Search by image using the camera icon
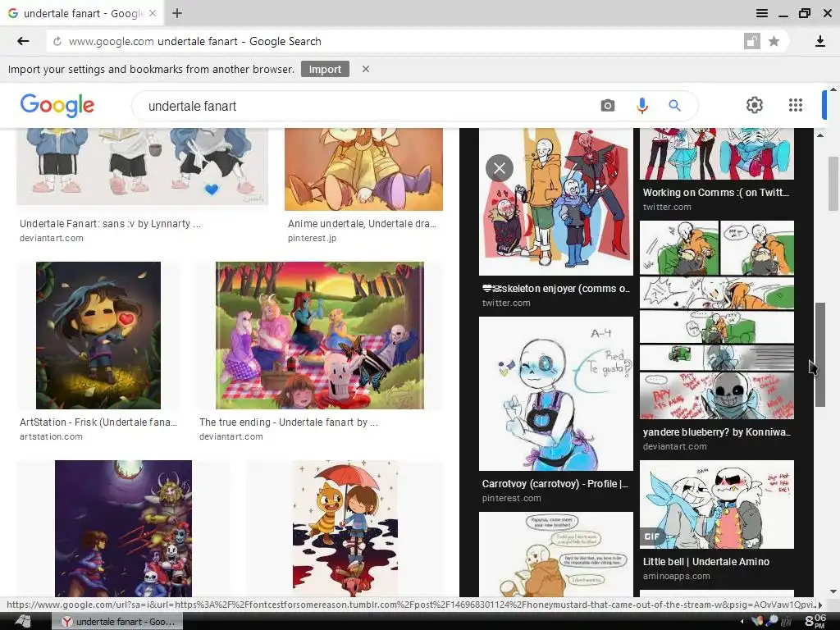 [x=608, y=106]
